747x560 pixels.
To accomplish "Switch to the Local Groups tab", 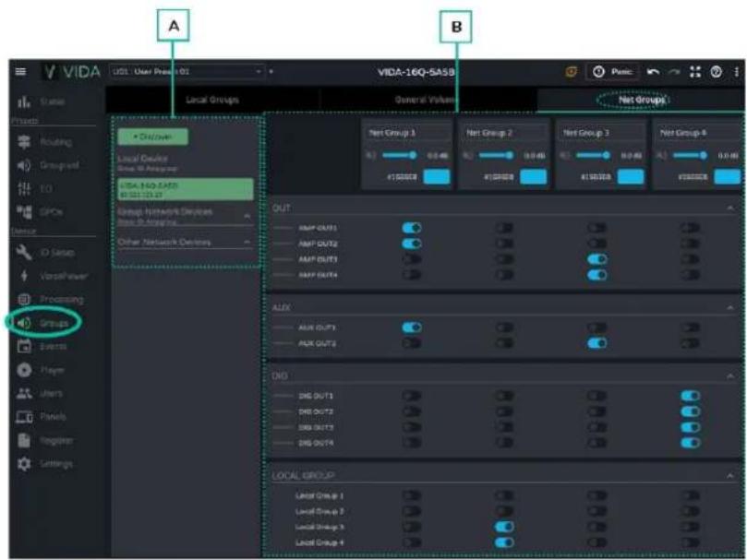I will (212, 100).
